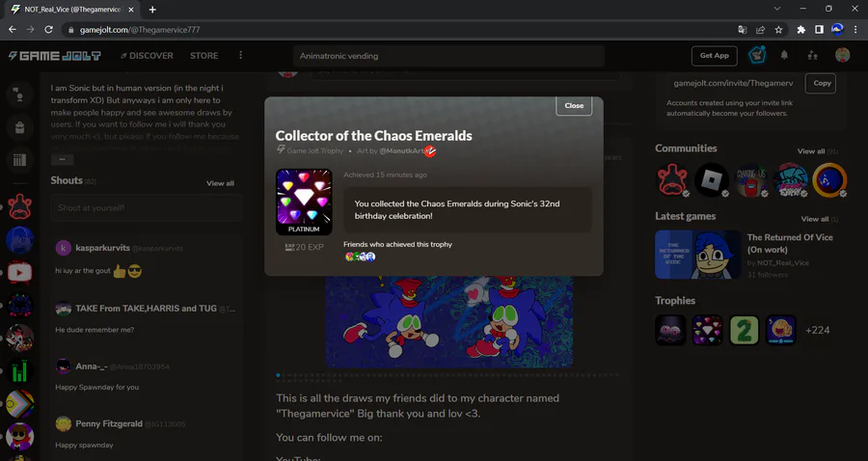Bookmark this page with star icon
868x461 pixels.
pyautogui.click(x=778, y=29)
